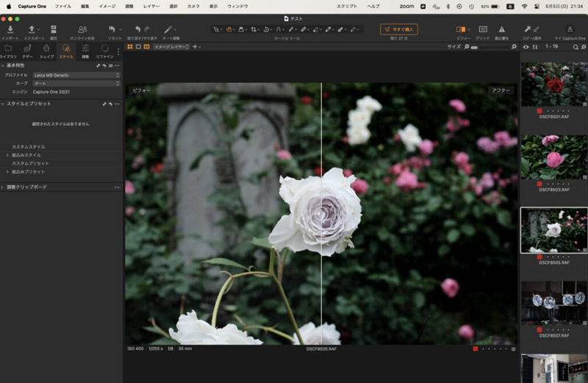Toggle the Exposure Warning (露出警告) triangle

(502, 29)
